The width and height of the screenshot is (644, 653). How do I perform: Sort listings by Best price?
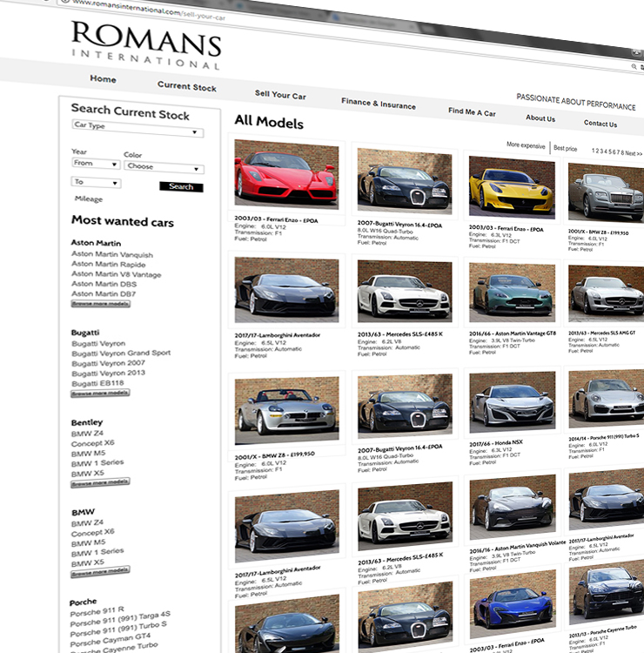point(566,148)
